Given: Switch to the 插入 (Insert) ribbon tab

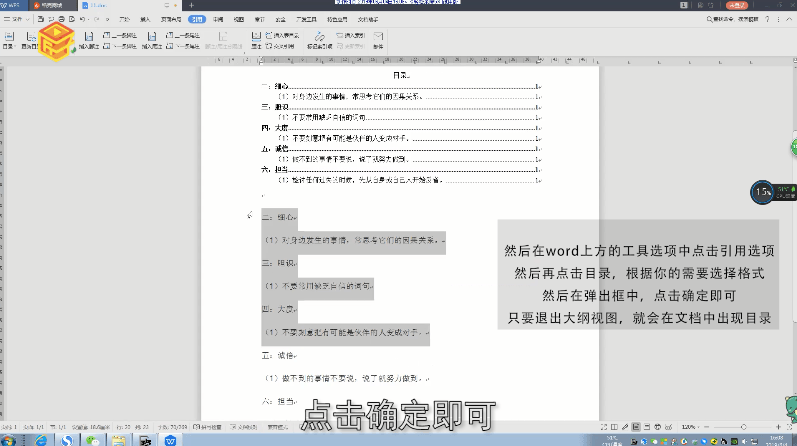Looking at the screenshot, I should click(146, 19).
